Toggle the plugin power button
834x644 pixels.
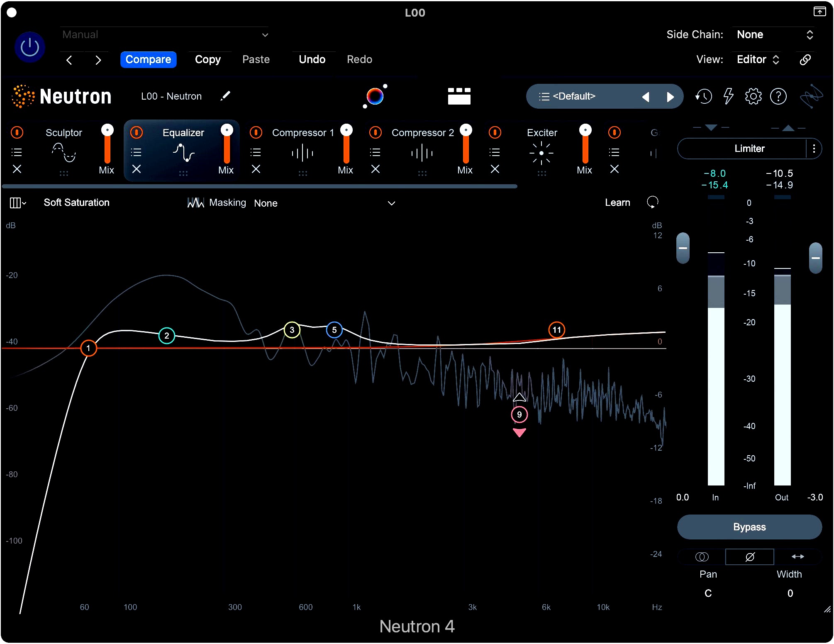pyautogui.click(x=30, y=47)
